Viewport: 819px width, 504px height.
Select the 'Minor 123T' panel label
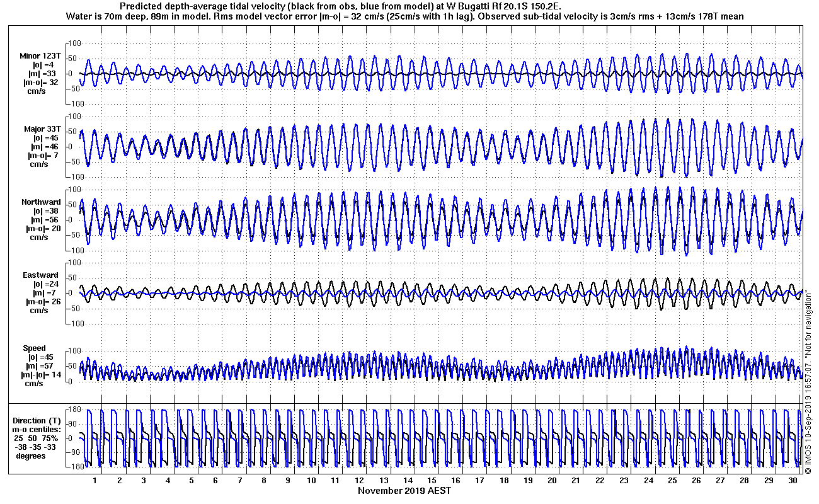point(40,56)
